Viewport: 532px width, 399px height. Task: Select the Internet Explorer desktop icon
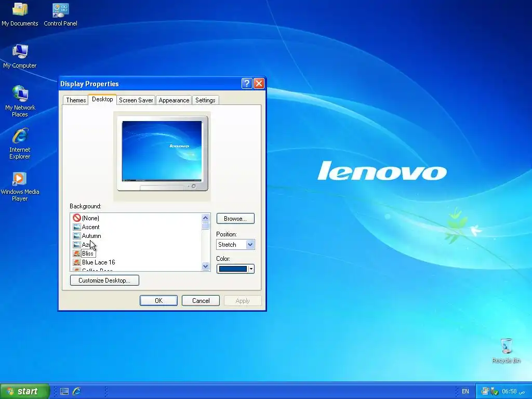pyautogui.click(x=20, y=143)
